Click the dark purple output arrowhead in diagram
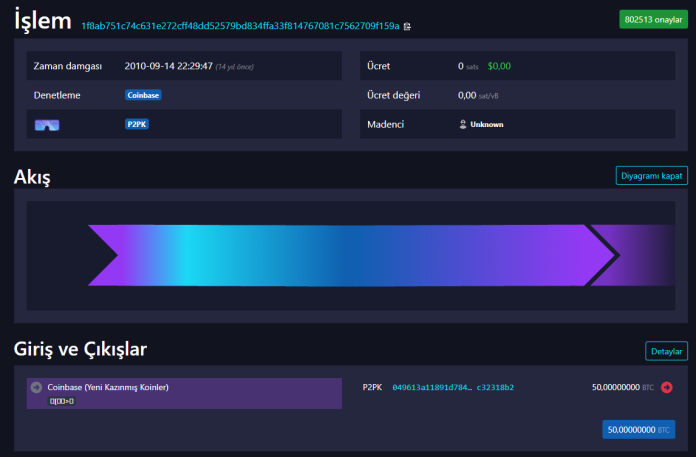 pos(640,255)
